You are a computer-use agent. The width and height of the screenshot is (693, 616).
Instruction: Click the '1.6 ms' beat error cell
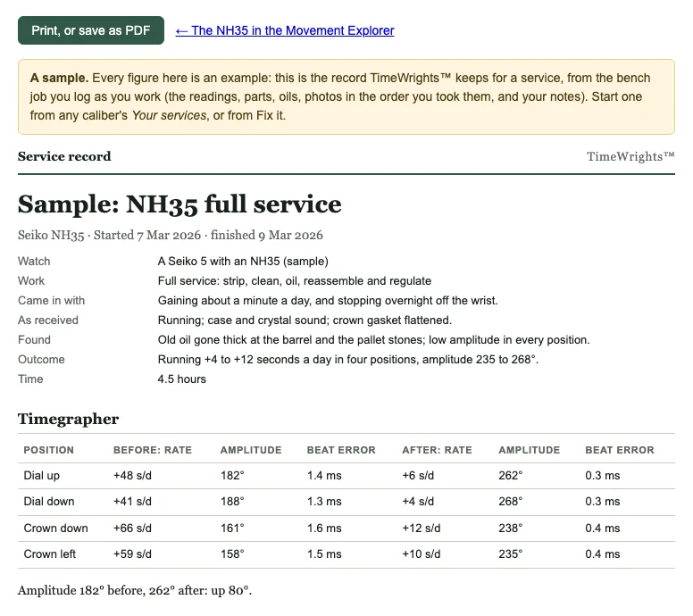[x=324, y=528]
